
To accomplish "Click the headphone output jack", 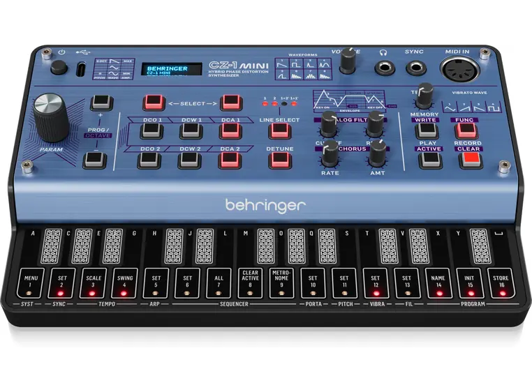I will tap(385, 68).
